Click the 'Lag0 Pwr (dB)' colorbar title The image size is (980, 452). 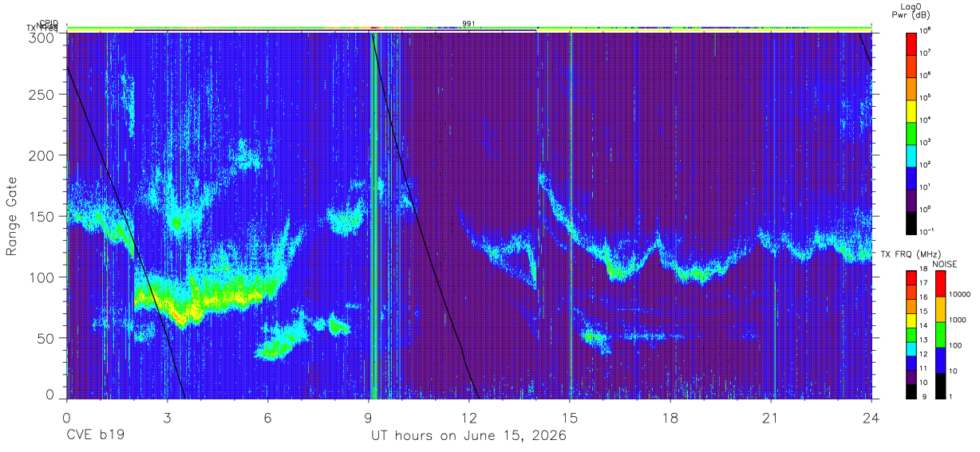click(912, 10)
